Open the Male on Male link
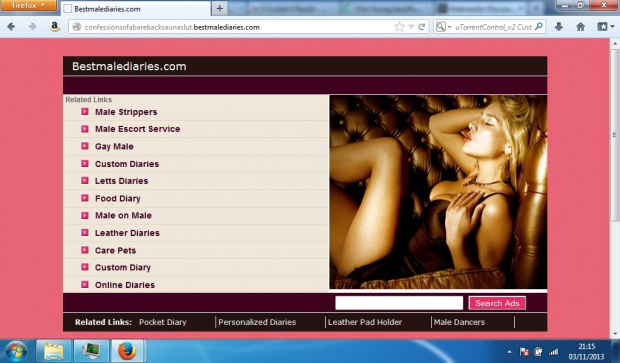The image size is (620, 363). (x=123, y=216)
